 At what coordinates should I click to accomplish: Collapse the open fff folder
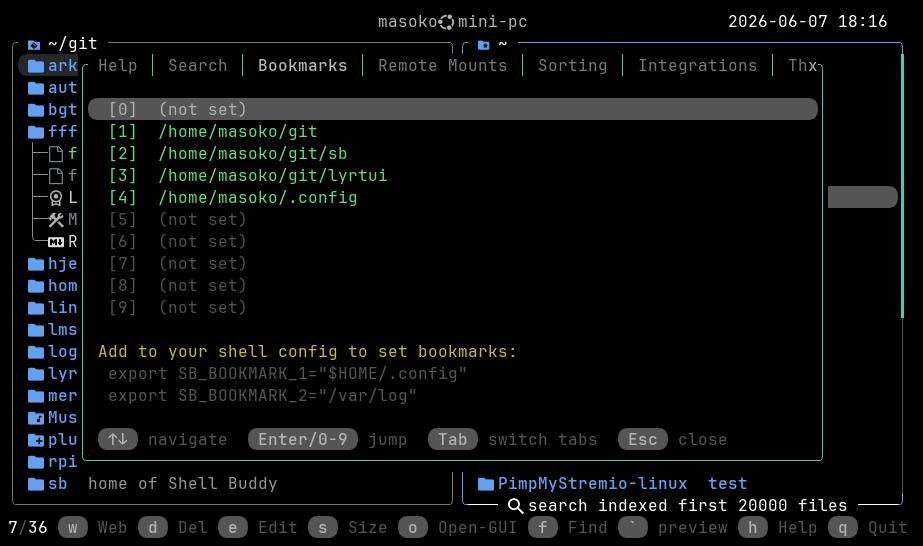tap(36, 132)
